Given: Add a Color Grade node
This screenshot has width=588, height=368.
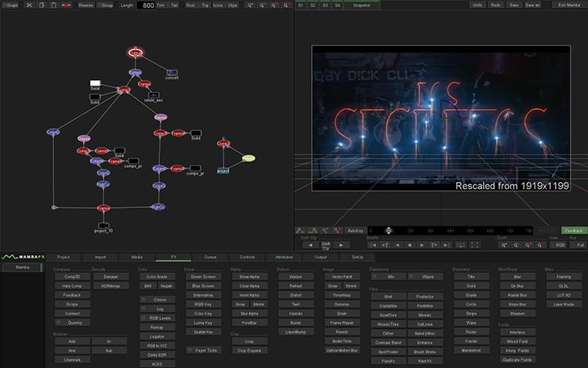Looking at the screenshot, I should 157,276.
